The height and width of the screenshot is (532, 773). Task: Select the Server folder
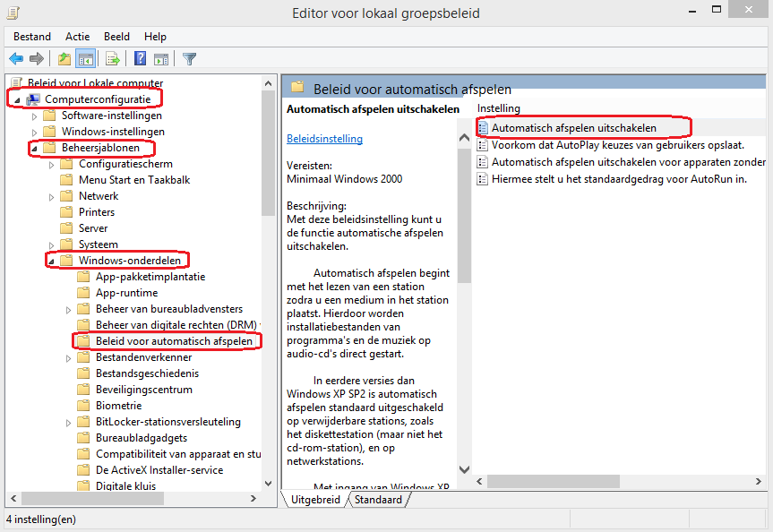coord(93,228)
